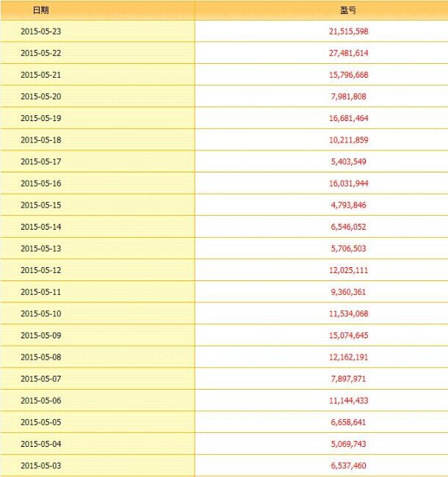Screen dimensions: 448x477
Task: Select the 2015-05-22 date row
Action: pos(40,54)
